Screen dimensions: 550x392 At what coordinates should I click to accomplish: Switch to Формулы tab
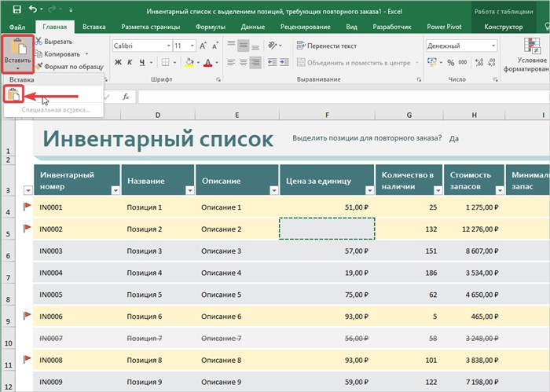(211, 27)
